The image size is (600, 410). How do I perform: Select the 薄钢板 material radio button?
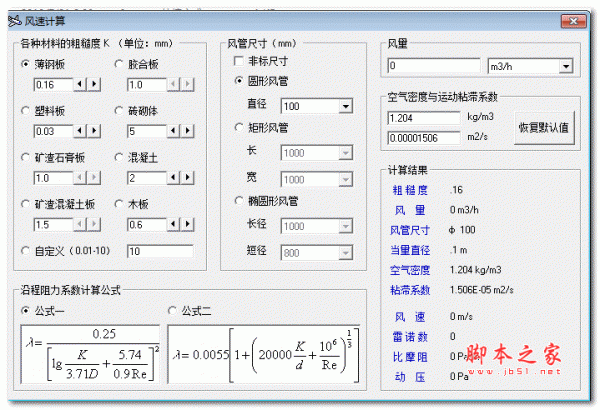[25, 64]
